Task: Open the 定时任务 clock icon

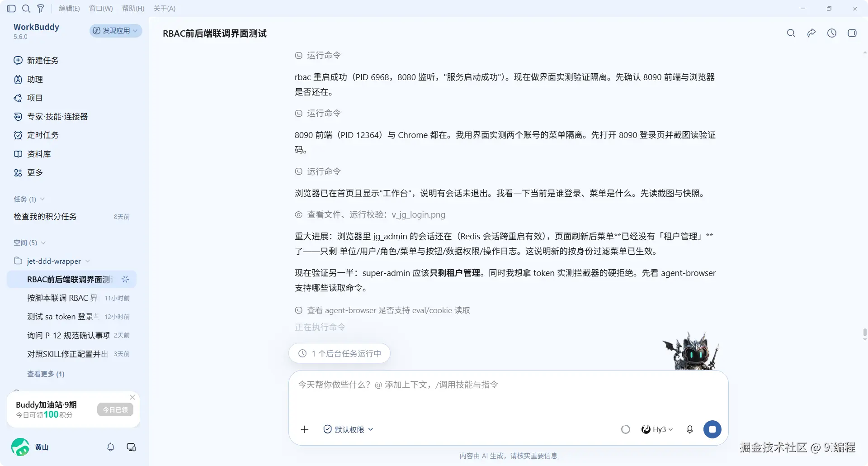Action: [18, 135]
